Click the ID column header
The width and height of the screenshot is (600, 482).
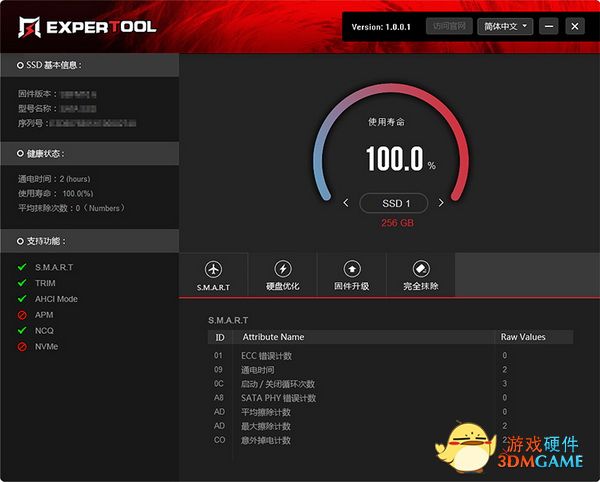(x=220, y=337)
